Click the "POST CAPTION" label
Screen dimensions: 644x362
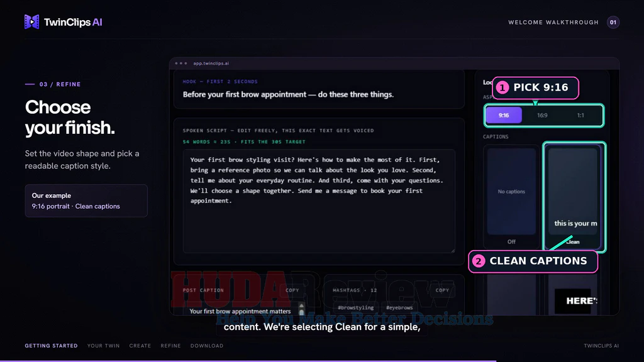203,290
